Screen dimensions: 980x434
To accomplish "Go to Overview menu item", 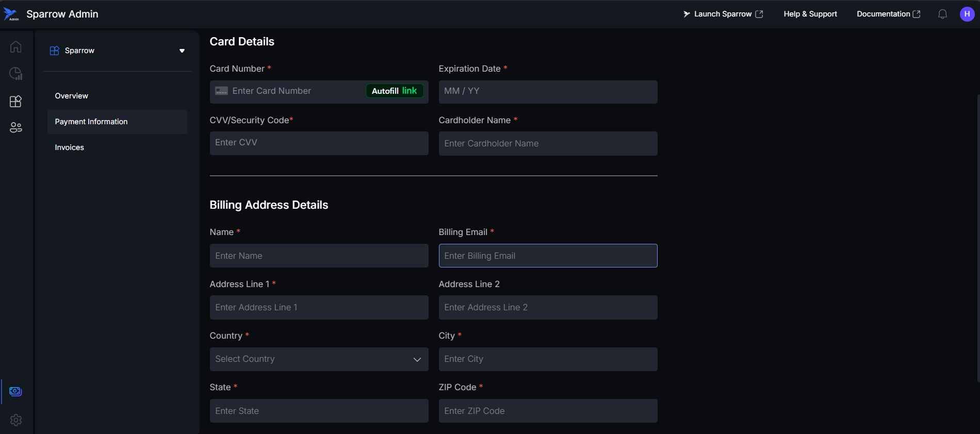I will [72, 96].
